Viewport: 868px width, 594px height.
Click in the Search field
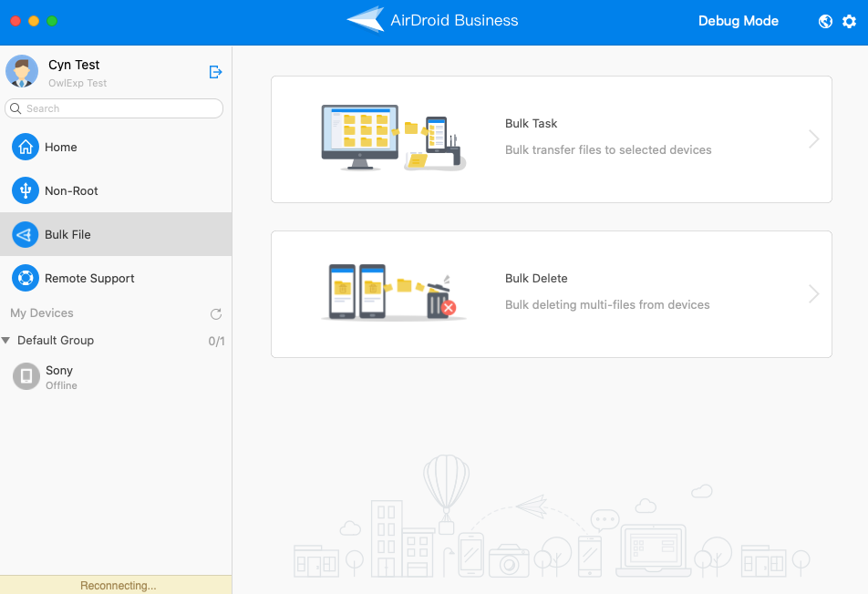pyautogui.click(x=114, y=108)
